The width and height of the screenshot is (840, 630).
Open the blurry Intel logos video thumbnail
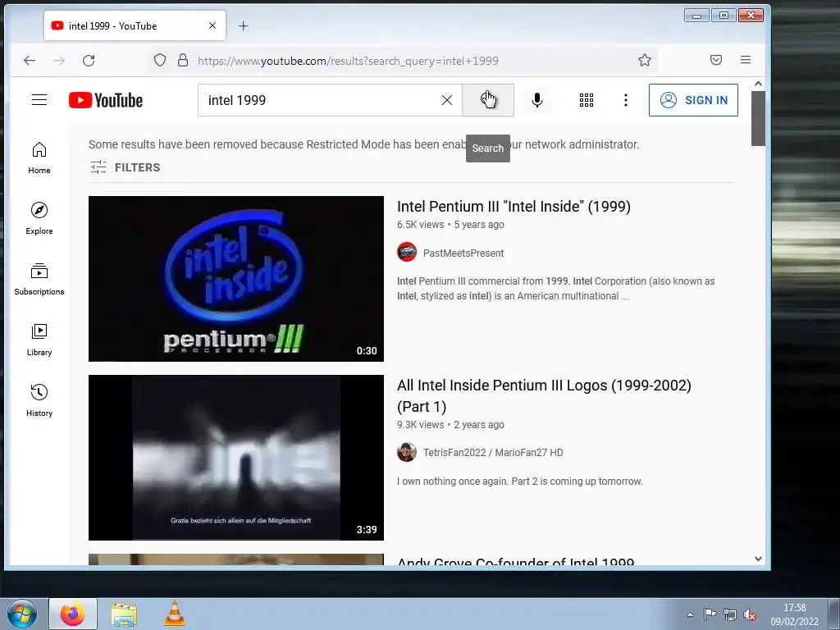point(236,458)
